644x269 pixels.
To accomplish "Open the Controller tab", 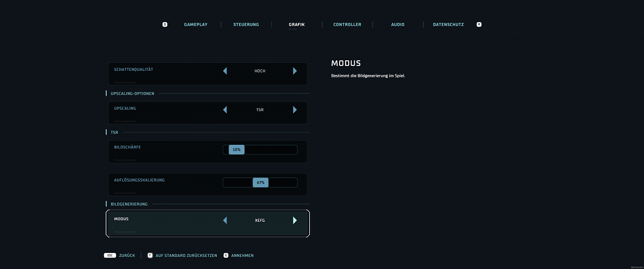I will (x=347, y=24).
